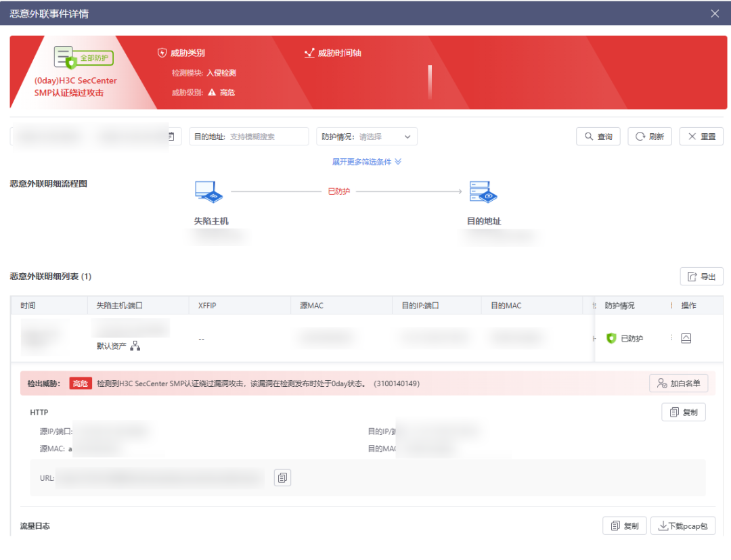Copy the URL using copy icon
The image size is (731, 560).
tap(282, 477)
